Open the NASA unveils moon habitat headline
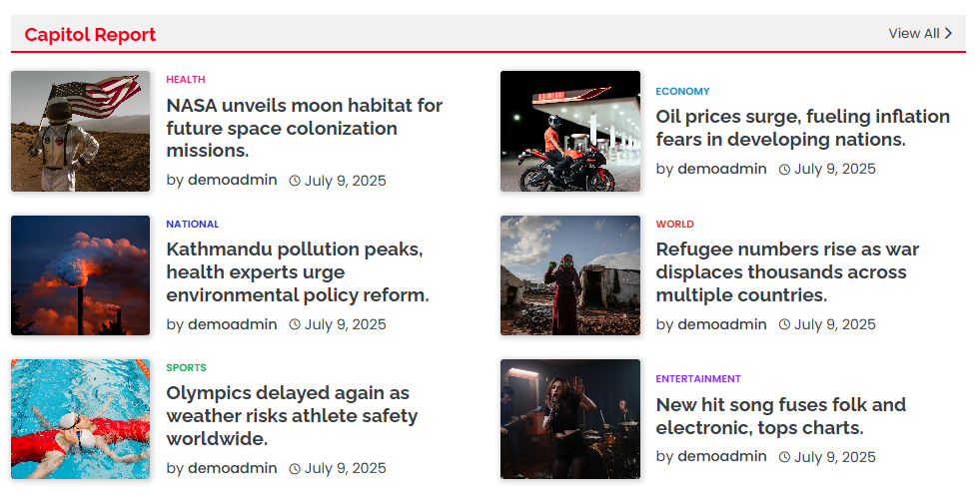980x497 pixels. [305, 128]
